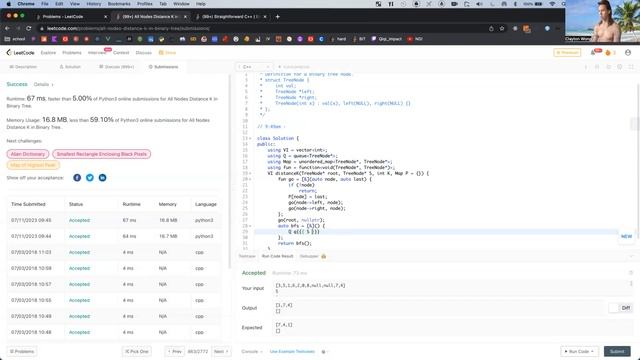The height and width of the screenshot is (360, 640).
Task: Go to the Prev problem
Action: click(175, 351)
